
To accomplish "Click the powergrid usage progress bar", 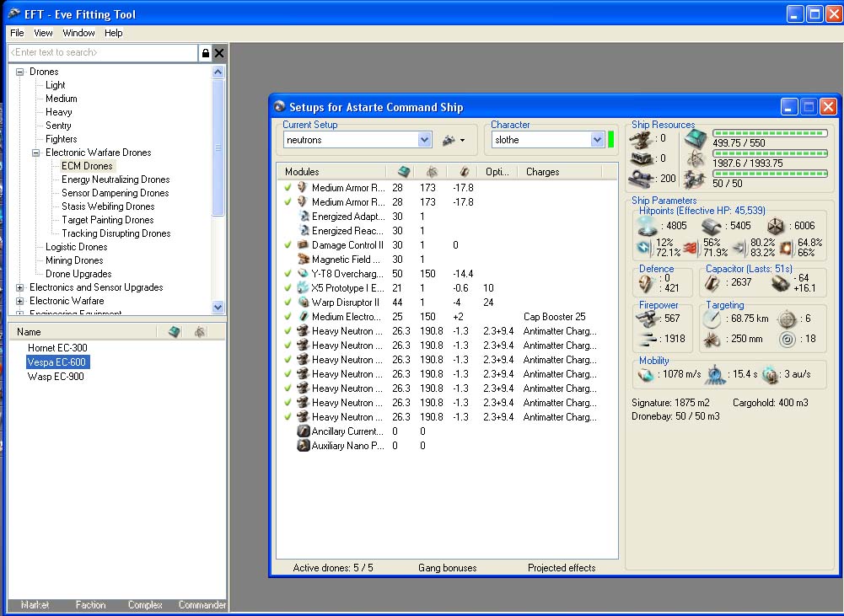I will tap(770, 153).
